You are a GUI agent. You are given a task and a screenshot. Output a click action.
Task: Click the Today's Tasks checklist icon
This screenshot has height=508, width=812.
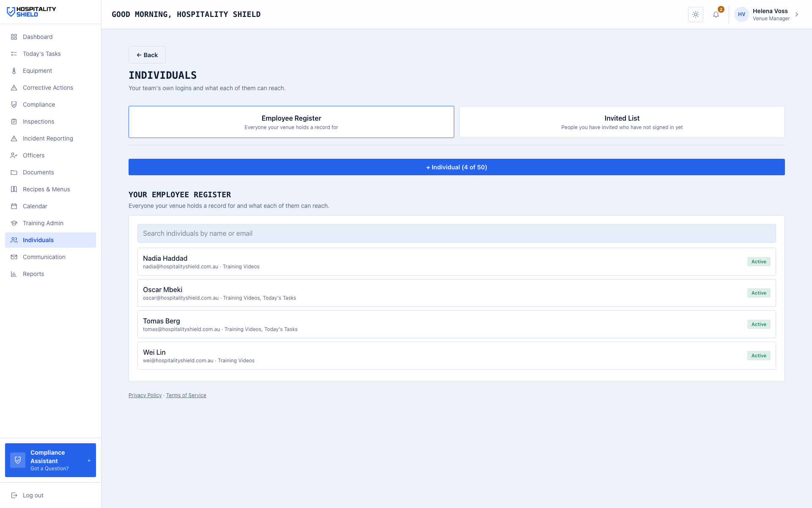click(x=14, y=54)
